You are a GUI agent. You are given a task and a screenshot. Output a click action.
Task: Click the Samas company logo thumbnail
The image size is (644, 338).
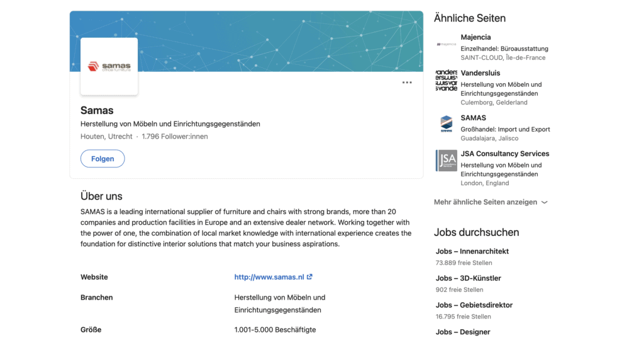point(109,66)
